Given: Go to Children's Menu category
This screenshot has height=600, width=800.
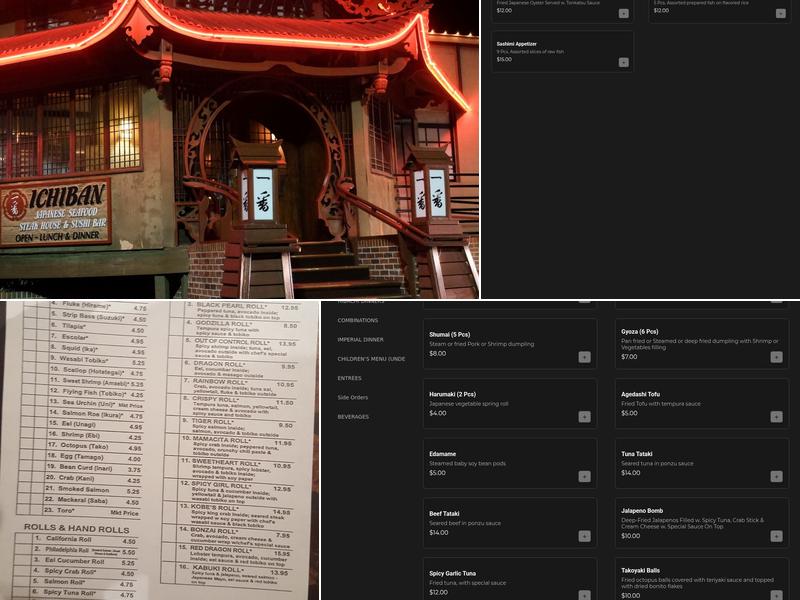Looking at the screenshot, I should pos(371,358).
